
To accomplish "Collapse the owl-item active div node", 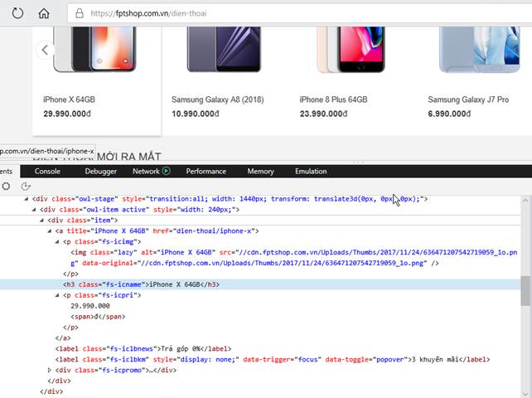I will (34, 210).
